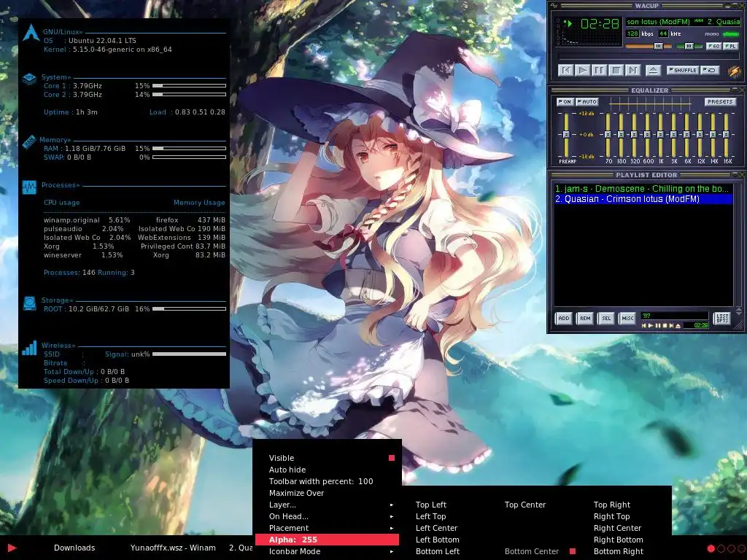Open the playlist REM menu
This screenshot has height=560, width=747.
pos(585,318)
